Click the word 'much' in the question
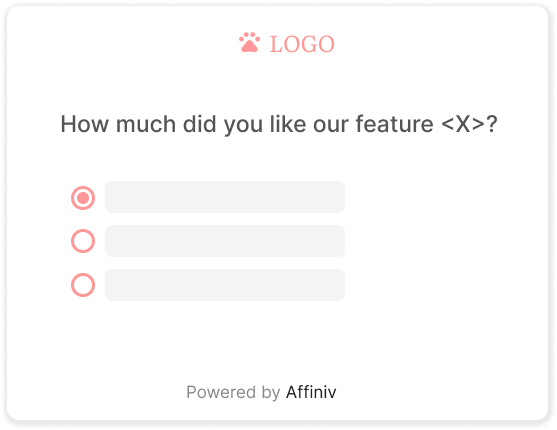 click(x=146, y=124)
